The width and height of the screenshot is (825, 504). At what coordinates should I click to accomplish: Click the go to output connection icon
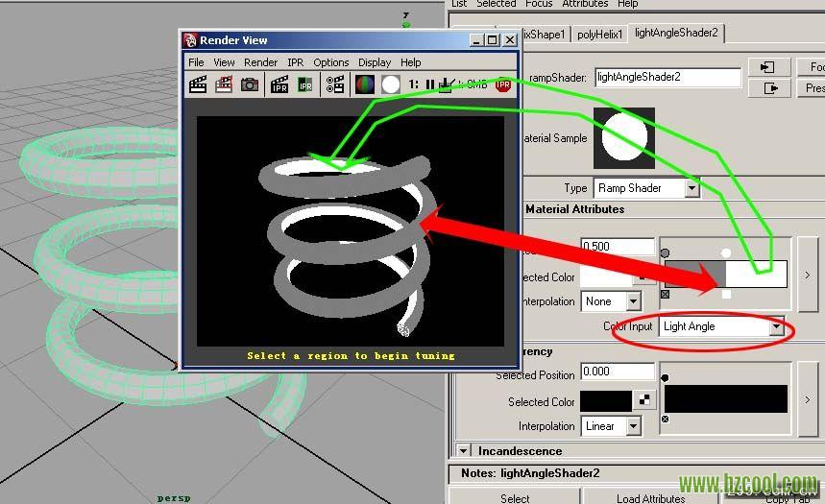(x=768, y=88)
